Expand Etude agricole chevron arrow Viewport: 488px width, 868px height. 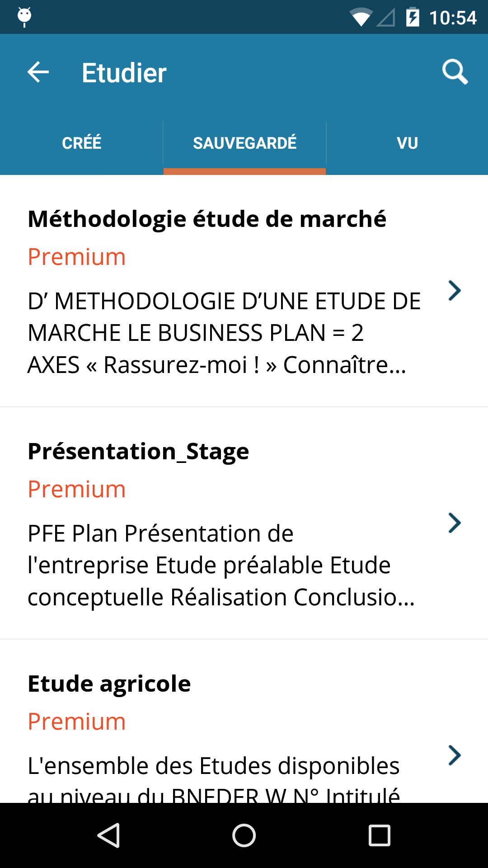click(x=455, y=755)
